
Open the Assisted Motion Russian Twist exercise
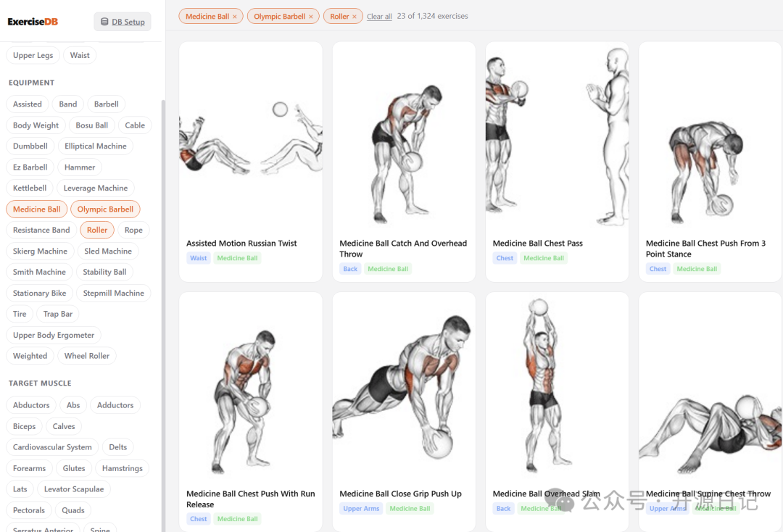point(250,162)
